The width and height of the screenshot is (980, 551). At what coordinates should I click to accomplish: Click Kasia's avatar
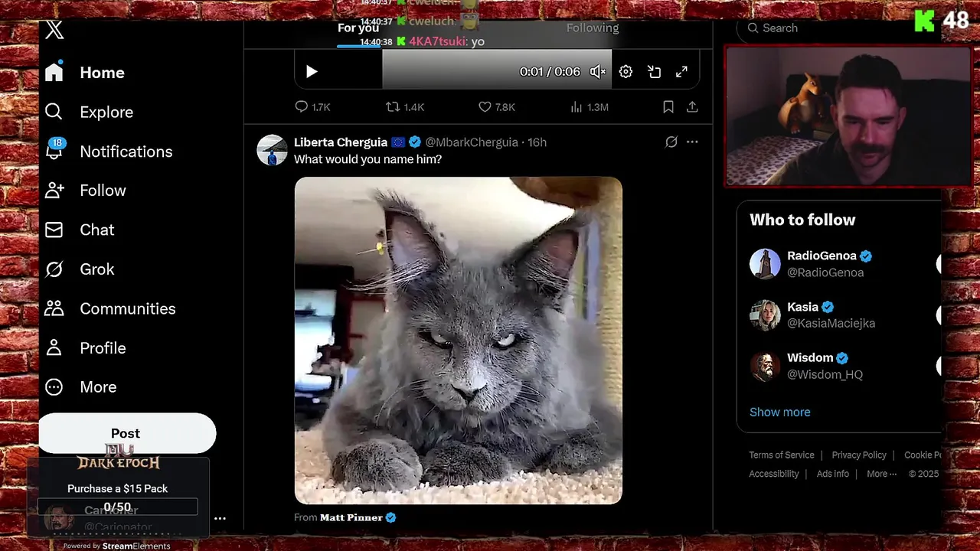(x=765, y=315)
